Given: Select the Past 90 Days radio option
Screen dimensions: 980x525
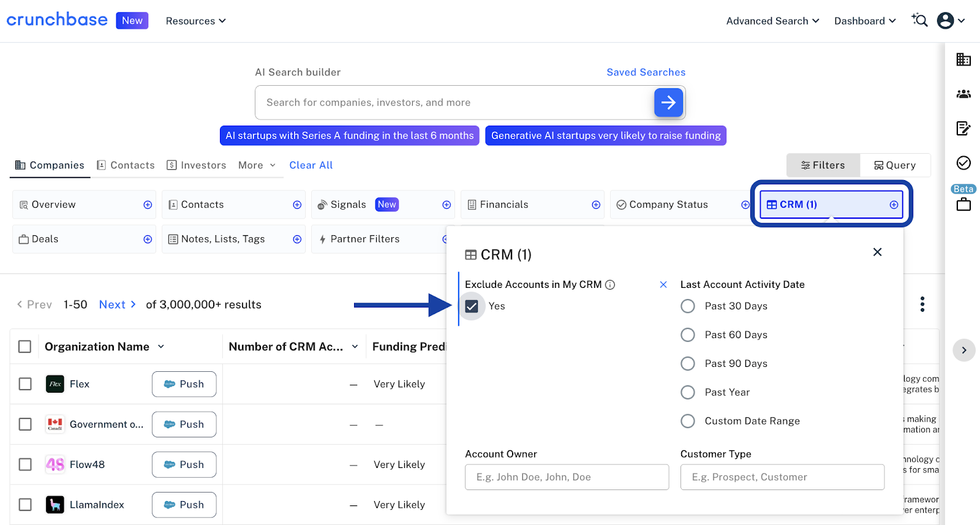Looking at the screenshot, I should pos(688,363).
